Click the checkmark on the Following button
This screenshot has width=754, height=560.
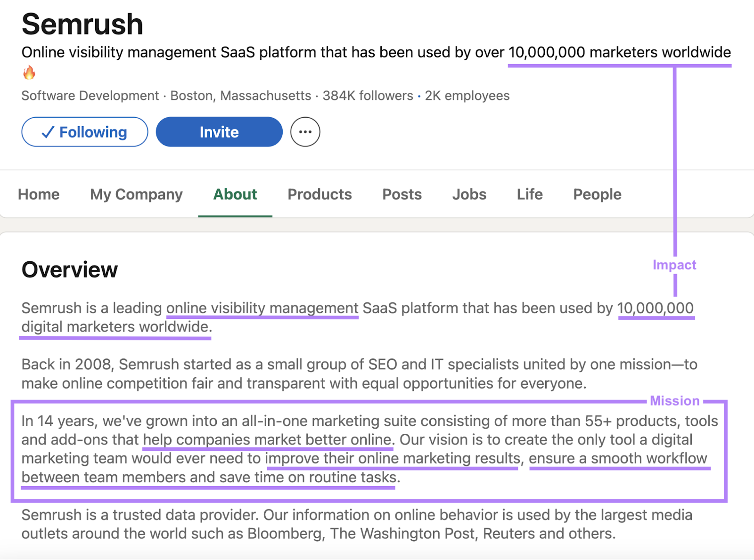pos(47,132)
